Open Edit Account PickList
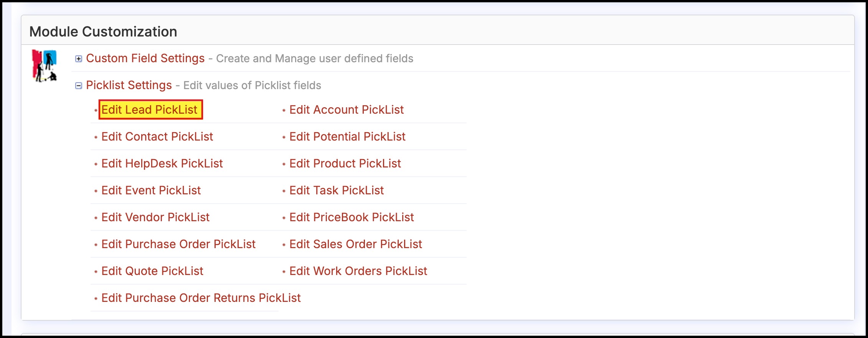868x338 pixels. click(346, 110)
